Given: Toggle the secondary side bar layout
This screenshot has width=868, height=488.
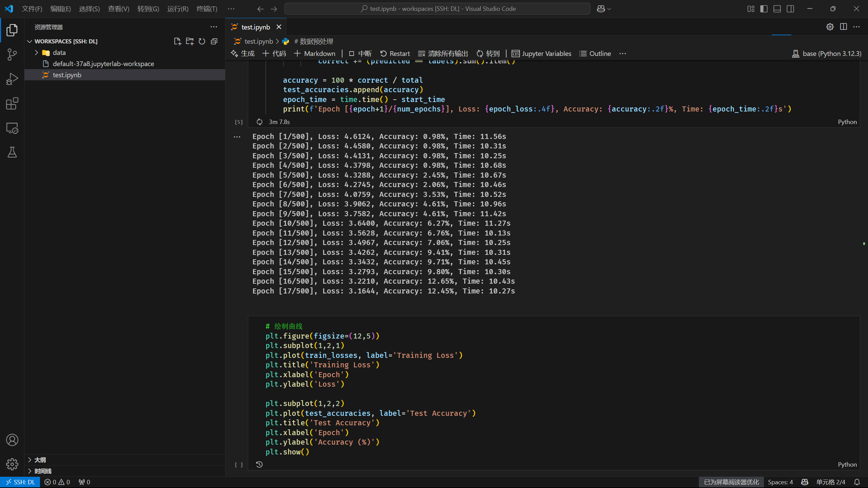Looking at the screenshot, I should [790, 9].
